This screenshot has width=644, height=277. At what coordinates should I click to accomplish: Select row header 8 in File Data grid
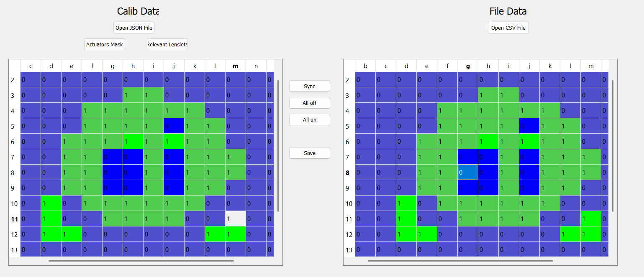click(347, 172)
